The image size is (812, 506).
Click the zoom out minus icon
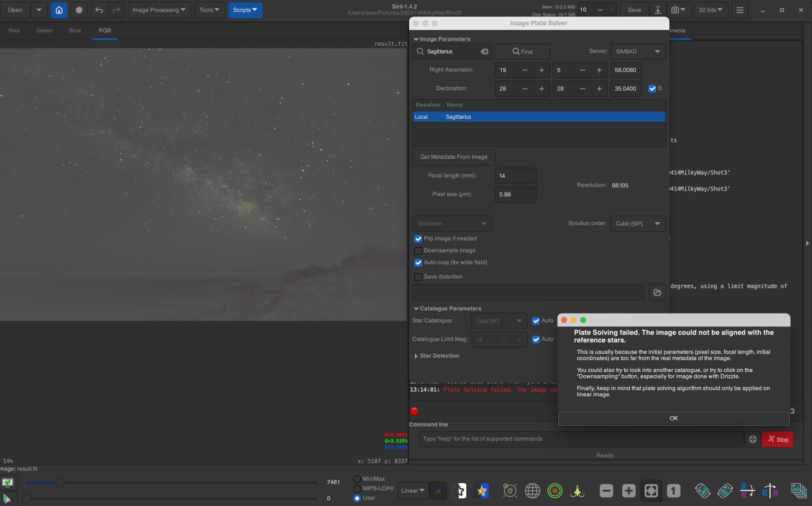606,490
